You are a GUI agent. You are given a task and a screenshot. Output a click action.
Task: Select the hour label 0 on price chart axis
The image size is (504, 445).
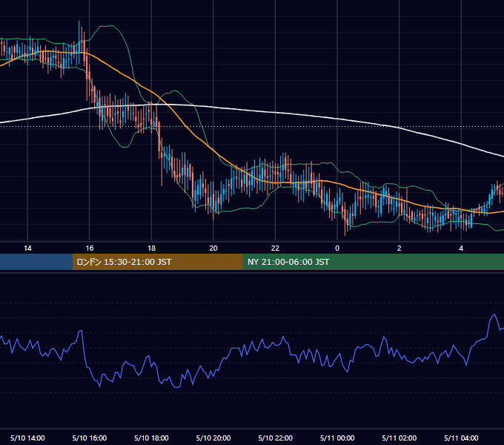click(337, 248)
